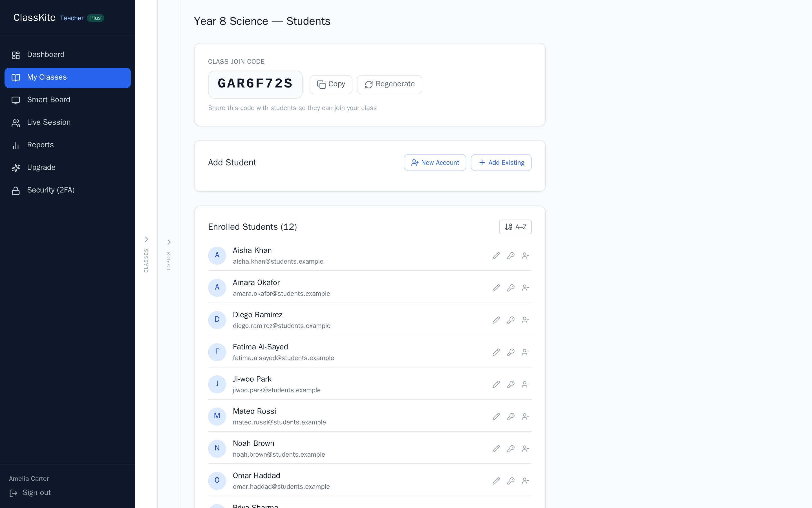Click Omar Haddad's O avatar
The image size is (812, 508).
point(217,481)
